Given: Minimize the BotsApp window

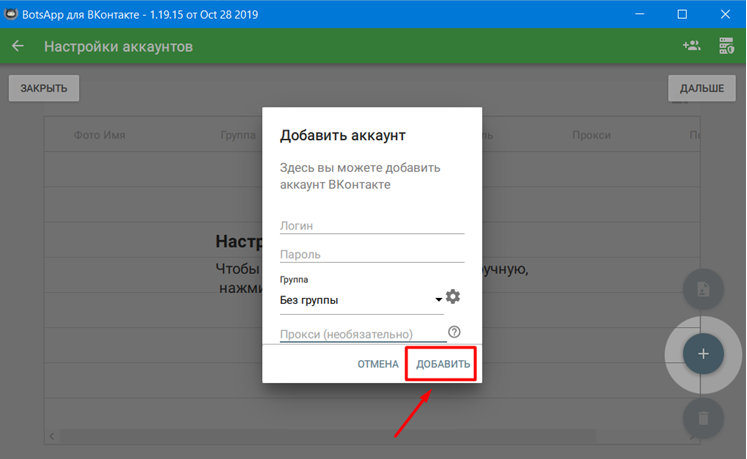Looking at the screenshot, I should coord(639,14).
